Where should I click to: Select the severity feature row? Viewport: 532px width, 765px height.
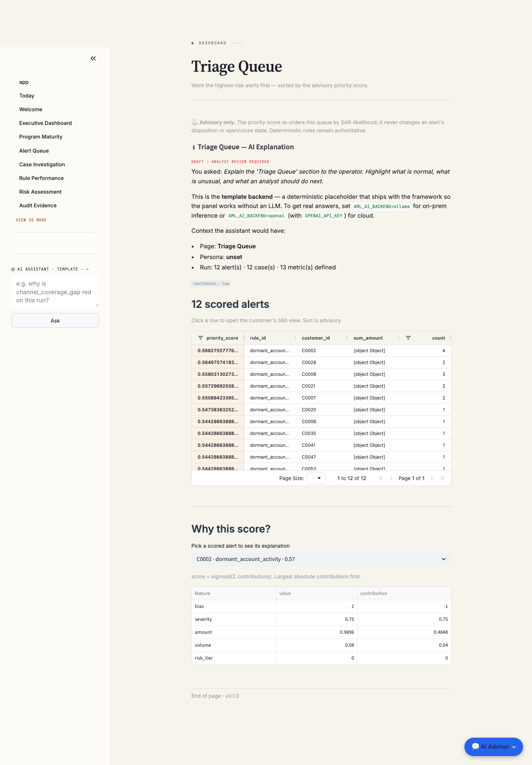pos(321,619)
